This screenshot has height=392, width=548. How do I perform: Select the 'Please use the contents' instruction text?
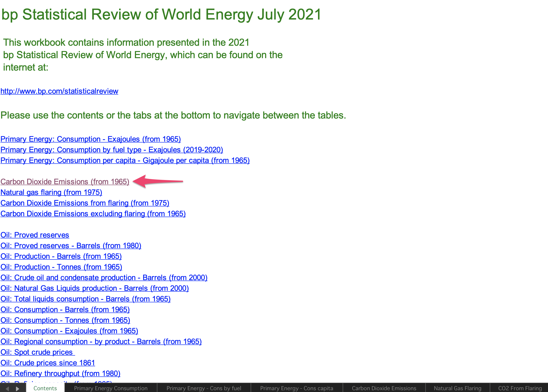click(173, 115)
